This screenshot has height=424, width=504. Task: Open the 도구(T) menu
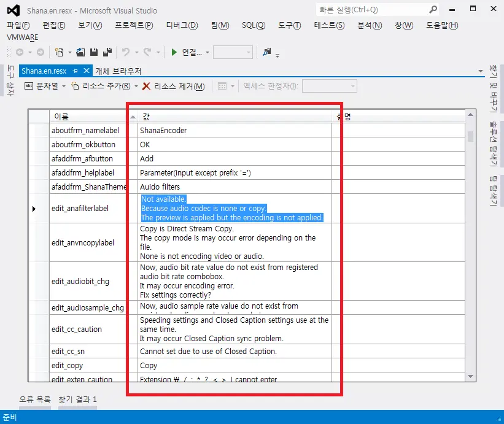click(x=290, y=25)
